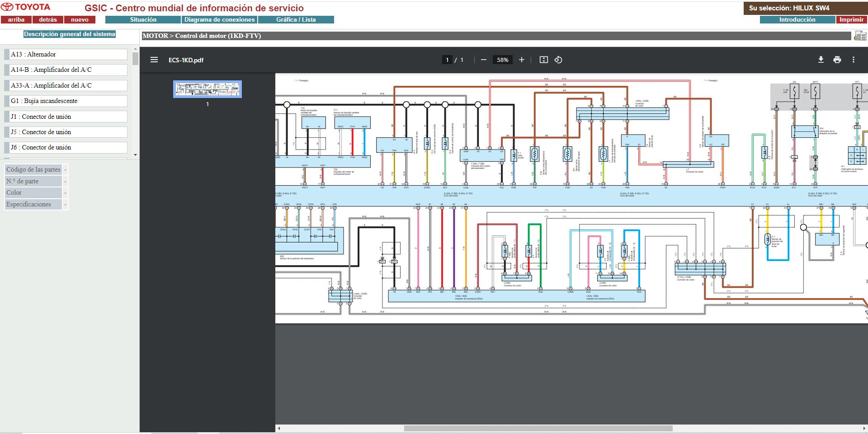Image resolution: width=868 pixels, height=434 pixels.
Task: Click the nuevo button
Action: [x=80, y=20]
